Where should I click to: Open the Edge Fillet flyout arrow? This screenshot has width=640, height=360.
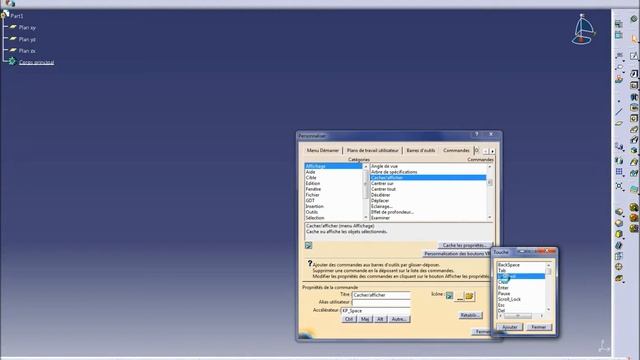click(624, 216)
